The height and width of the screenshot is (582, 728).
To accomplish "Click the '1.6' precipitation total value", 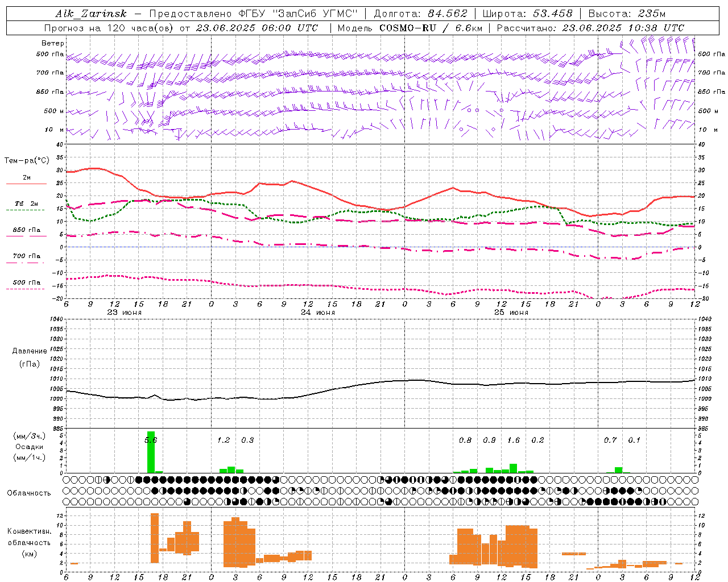I will [514, 440].
